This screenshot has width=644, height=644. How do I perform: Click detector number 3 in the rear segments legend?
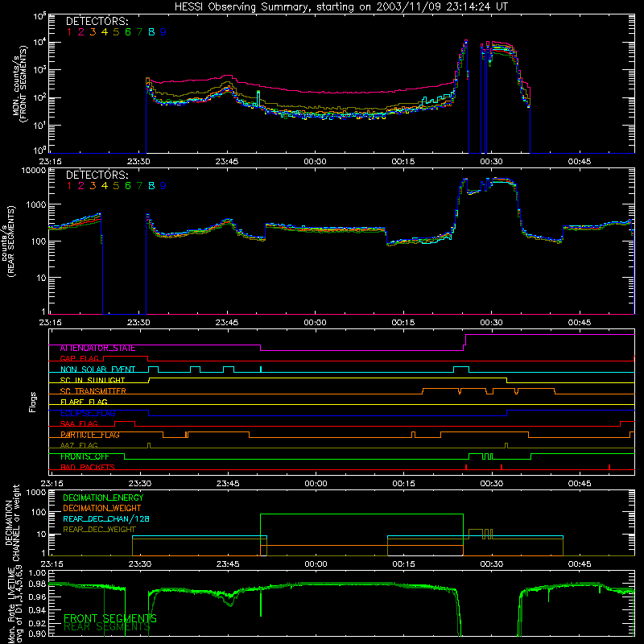tap(93, 186)
